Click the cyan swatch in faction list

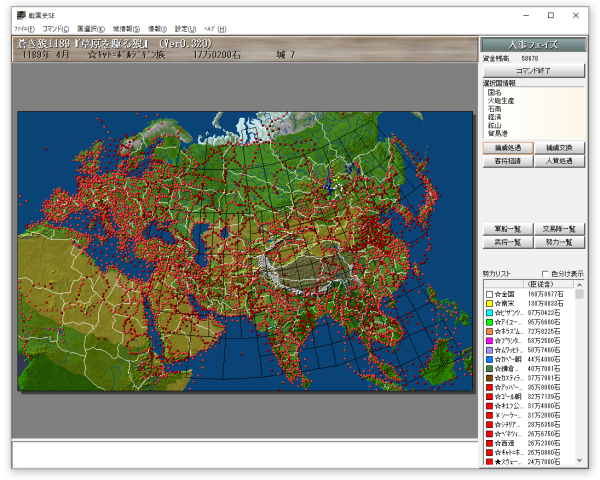coord(489,313)
